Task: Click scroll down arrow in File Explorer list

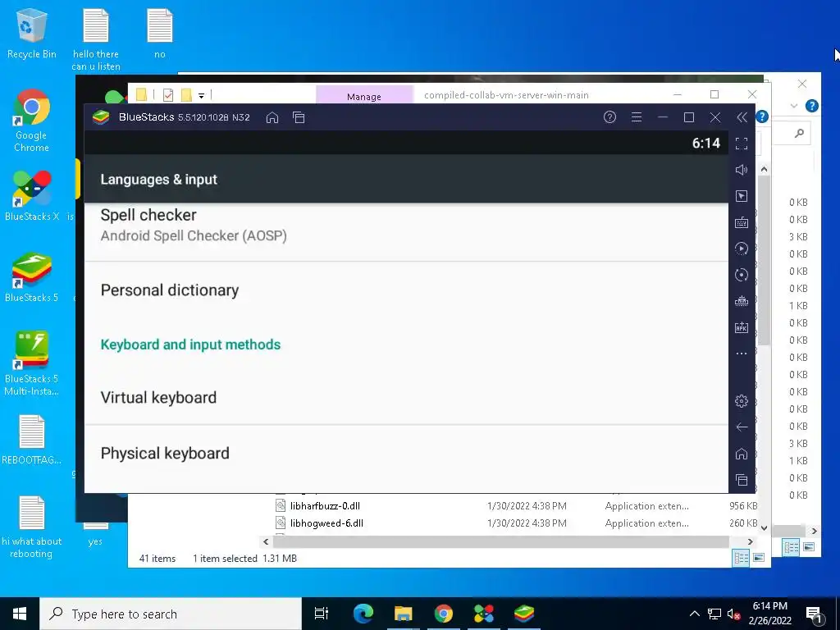Action: (x=764, y=528)
